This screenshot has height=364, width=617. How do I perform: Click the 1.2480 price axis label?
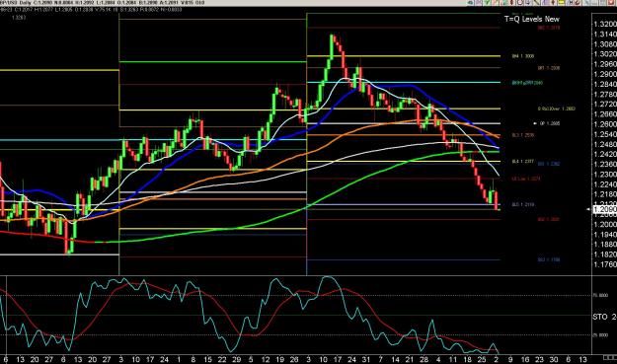pyautogui.click(x=605, y=144)
